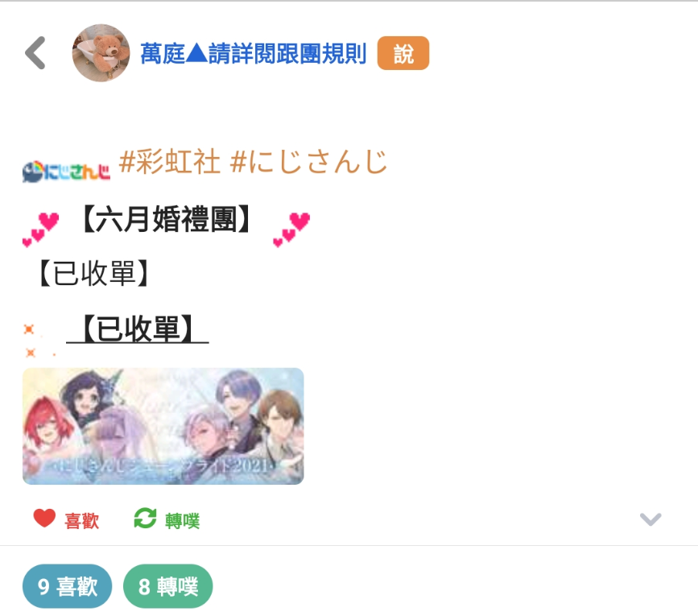
Task: Click the 【六月婚禮團】 title text
Action: point(166,219)
